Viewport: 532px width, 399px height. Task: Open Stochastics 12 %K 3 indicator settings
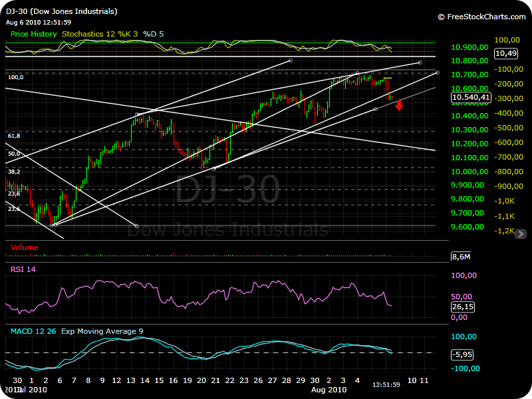click(100, 34)
